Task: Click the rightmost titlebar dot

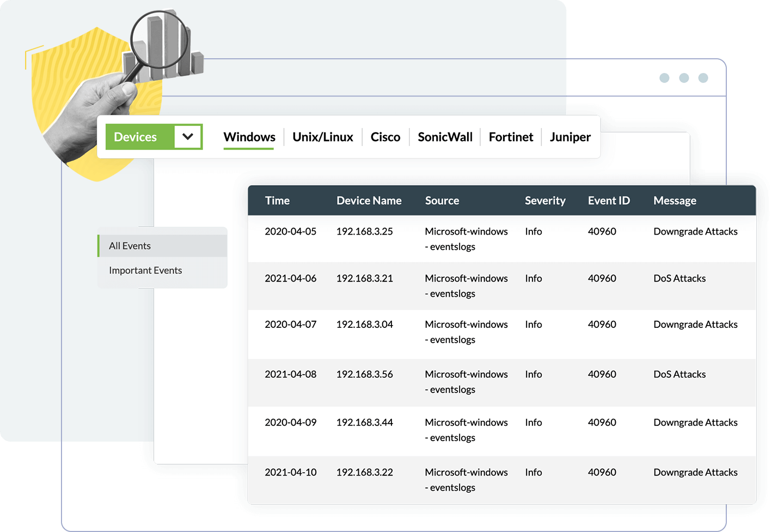Action: (703, 78)
